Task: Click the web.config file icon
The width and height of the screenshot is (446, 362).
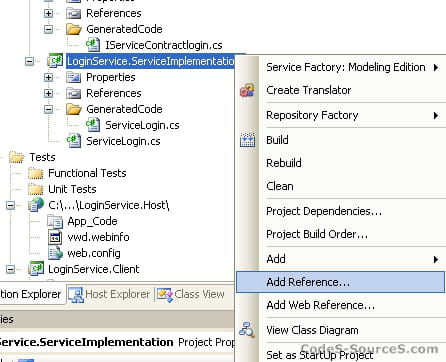Action: [55, 253]
